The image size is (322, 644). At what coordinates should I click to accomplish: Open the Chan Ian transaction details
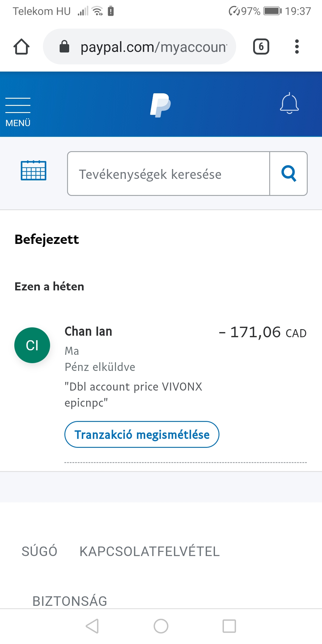[x=161, y=367]
